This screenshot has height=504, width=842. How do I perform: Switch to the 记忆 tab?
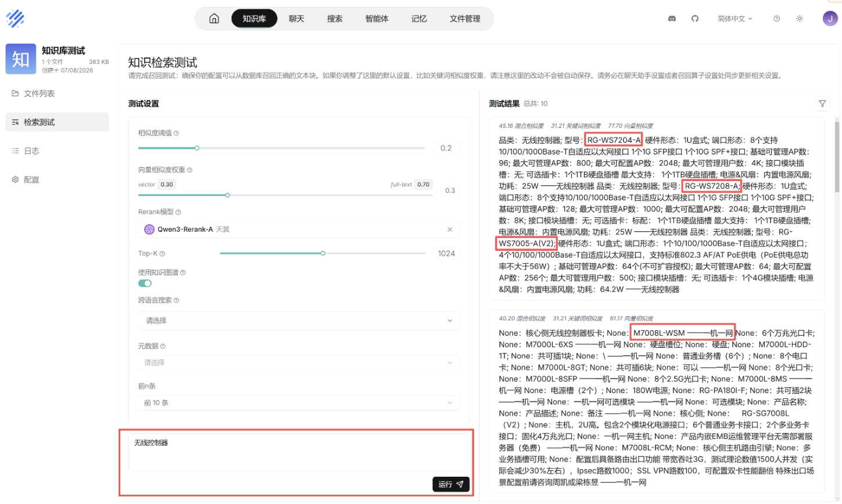419,19
